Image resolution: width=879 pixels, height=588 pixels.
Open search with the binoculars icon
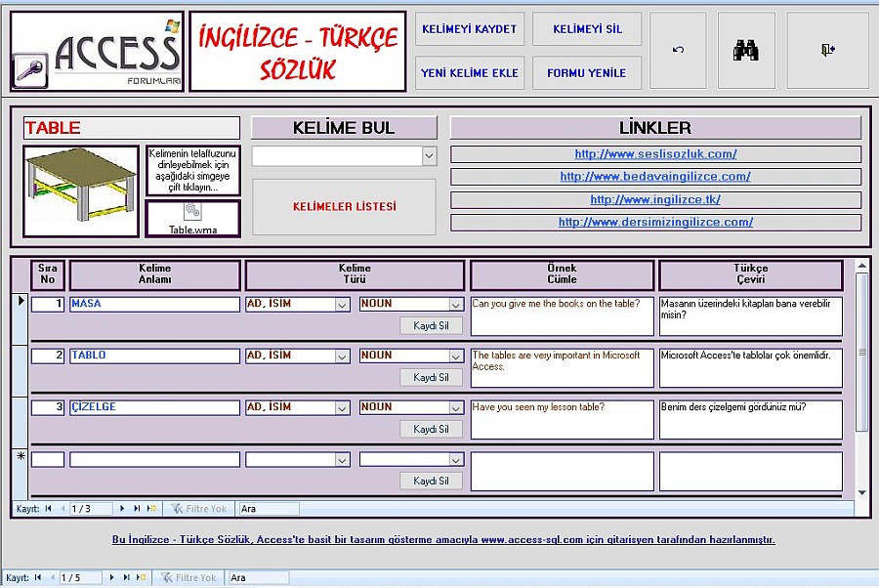pyautogui.click(x=746, y=51)
